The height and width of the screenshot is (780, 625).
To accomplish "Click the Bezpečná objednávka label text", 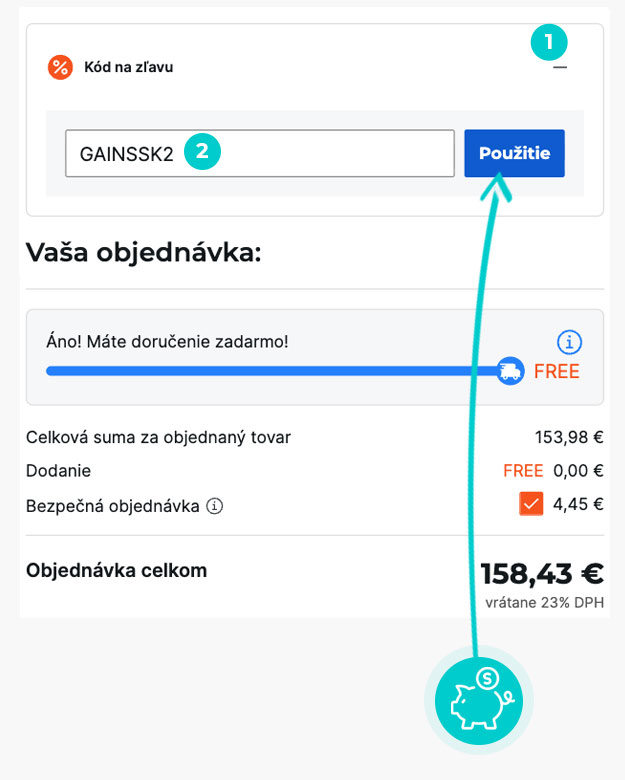I will click(112, 505).
